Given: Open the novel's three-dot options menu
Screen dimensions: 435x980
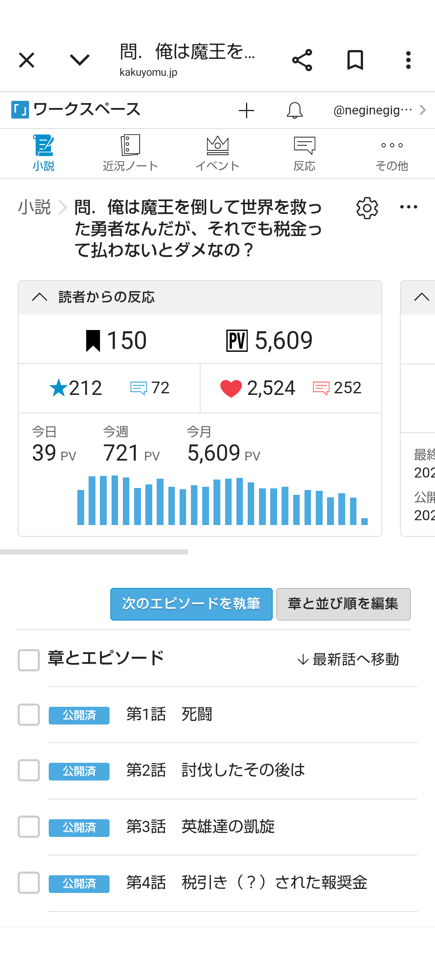Looking at the screenshot, I should point(408,207).
